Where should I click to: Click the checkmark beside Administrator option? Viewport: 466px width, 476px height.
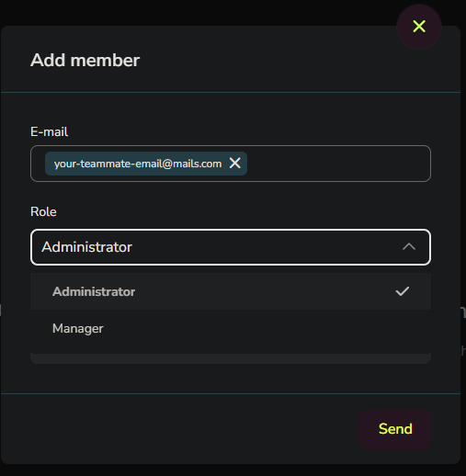click(x=403, y=291)
